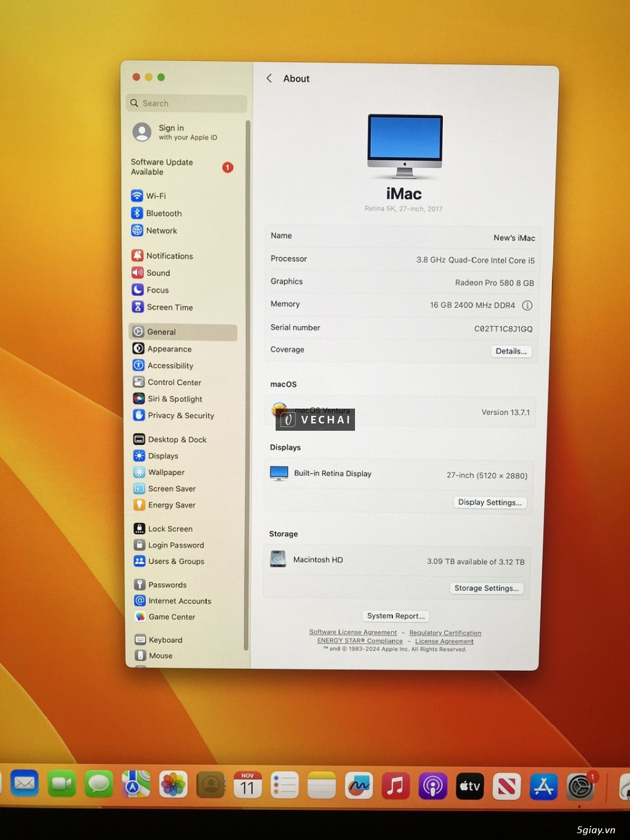Select Focus in the sidebar

tap(150, 290)
